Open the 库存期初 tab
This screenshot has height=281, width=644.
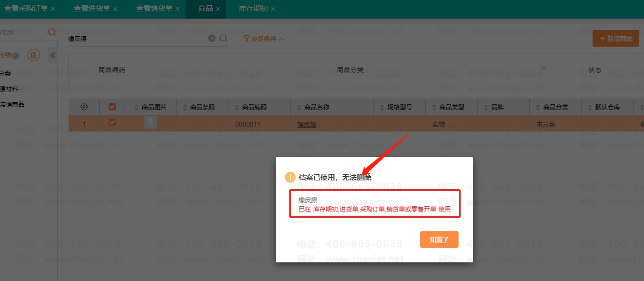[x=253, y=9]
